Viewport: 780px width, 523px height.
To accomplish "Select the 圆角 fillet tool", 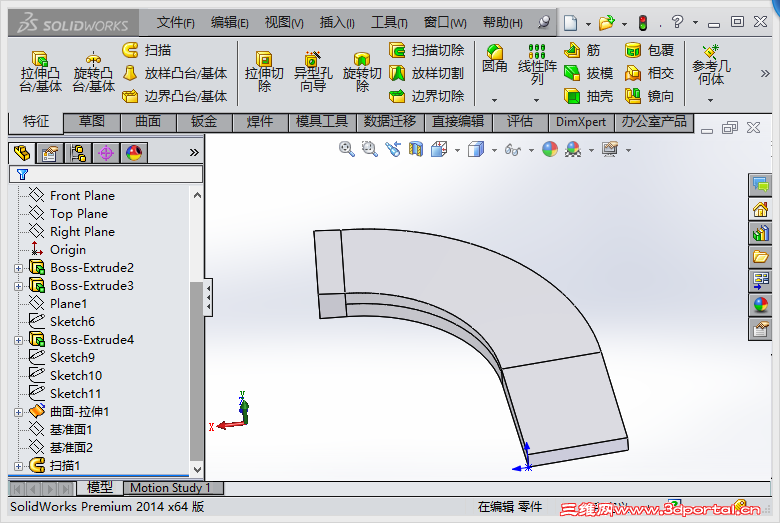I will tap(494, 59).
